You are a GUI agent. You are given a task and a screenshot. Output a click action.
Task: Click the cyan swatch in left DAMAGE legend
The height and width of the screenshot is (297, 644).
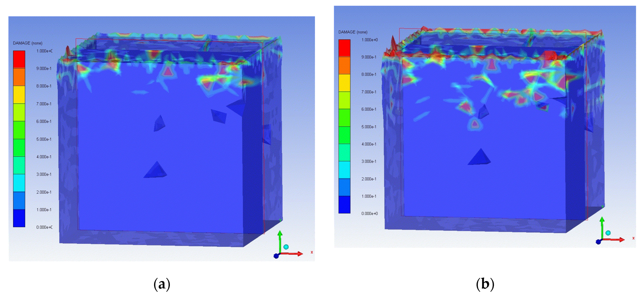tap(19, 183)
